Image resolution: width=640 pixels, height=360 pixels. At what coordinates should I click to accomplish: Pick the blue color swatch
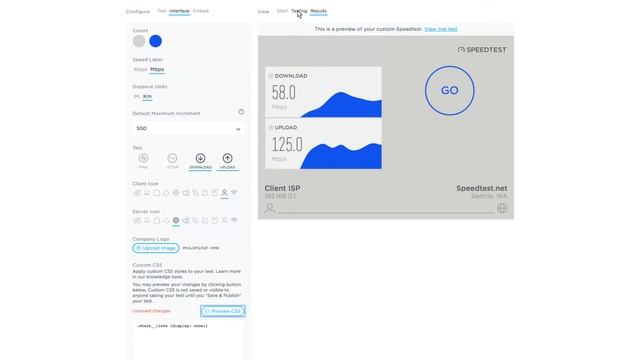click(x=156, y=41)
